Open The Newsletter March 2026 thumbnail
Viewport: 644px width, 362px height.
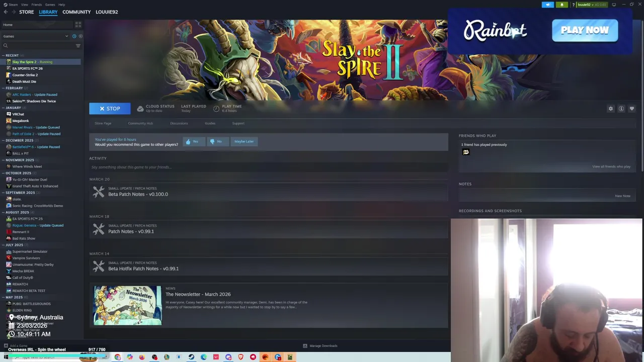click(128, 306)
